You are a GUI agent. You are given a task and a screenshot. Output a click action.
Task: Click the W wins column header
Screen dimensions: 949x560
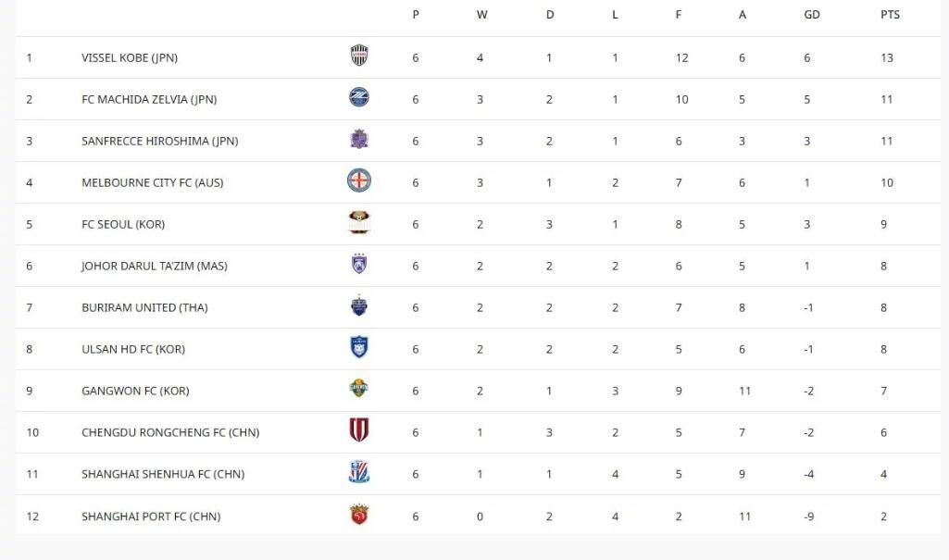point(481,15)
